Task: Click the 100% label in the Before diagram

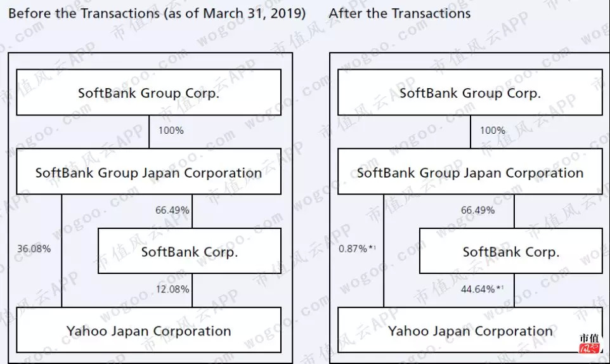Action: [171, 131]
